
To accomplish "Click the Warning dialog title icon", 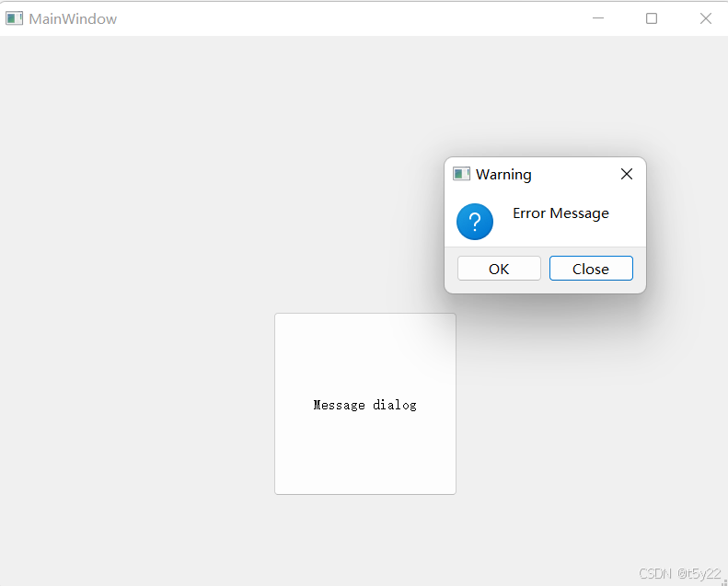I will (461, 174).
